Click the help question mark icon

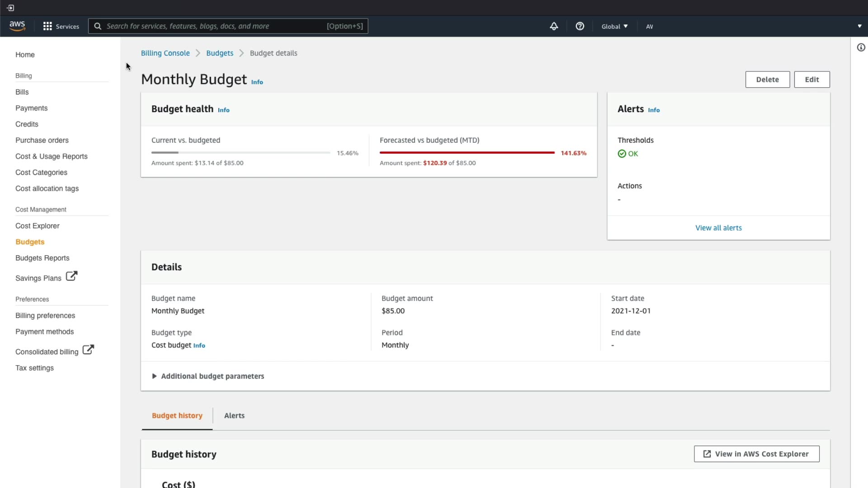coord(580,26)
